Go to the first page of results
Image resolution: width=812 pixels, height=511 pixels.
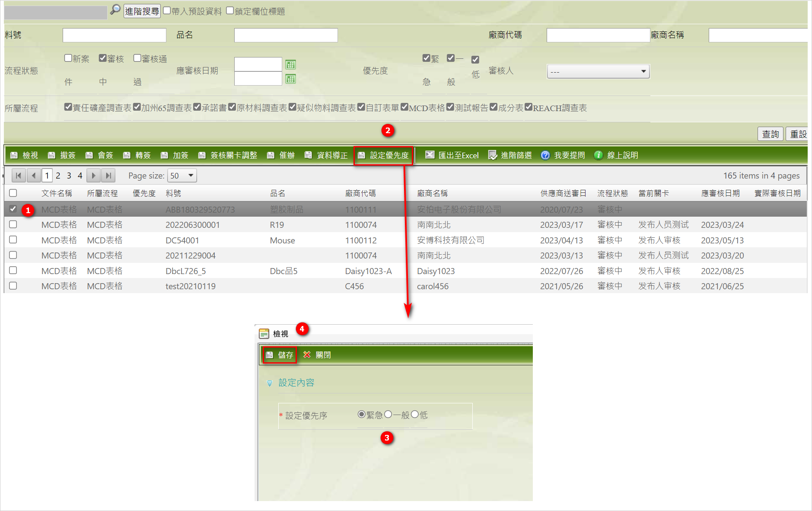19,176
